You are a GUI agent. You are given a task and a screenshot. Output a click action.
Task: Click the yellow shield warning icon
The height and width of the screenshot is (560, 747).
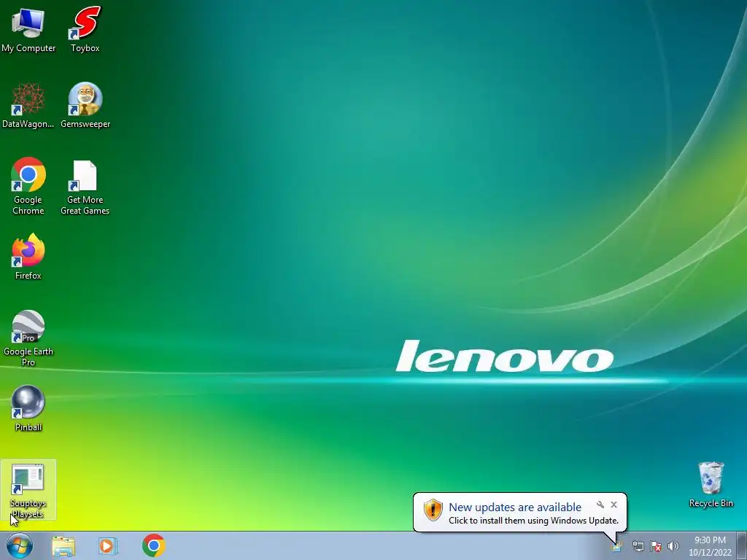click(x=433, y=510)
